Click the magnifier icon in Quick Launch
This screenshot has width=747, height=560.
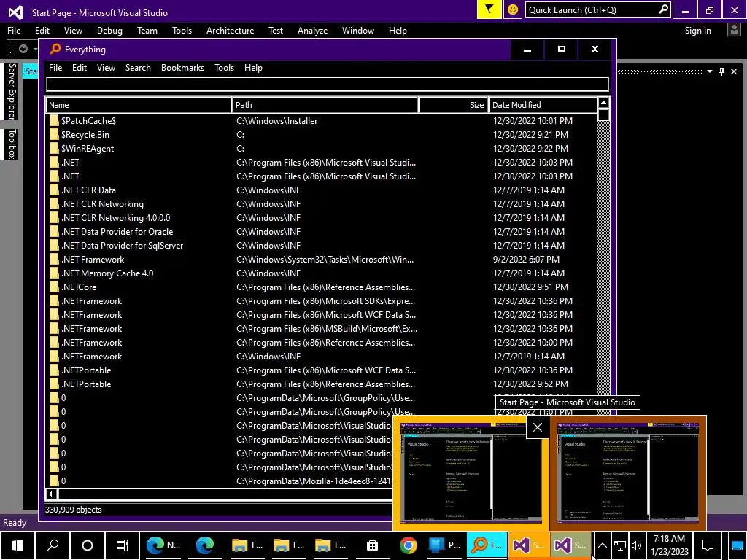tap(663, 9)
